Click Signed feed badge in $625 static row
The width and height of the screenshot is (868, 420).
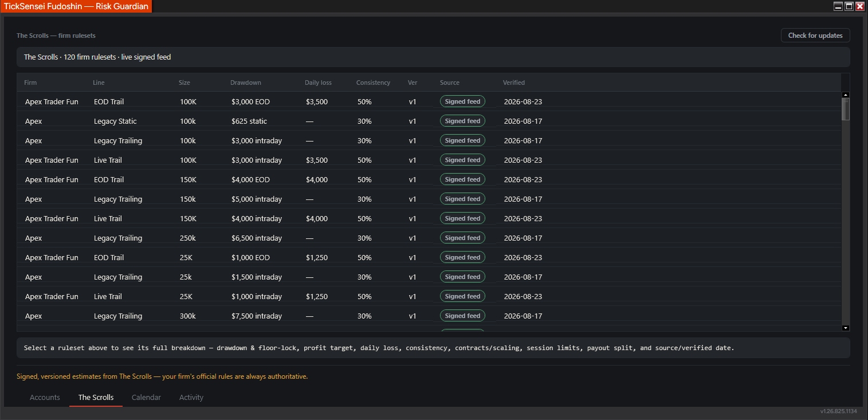pyautogui.click(x=462, y=121)
